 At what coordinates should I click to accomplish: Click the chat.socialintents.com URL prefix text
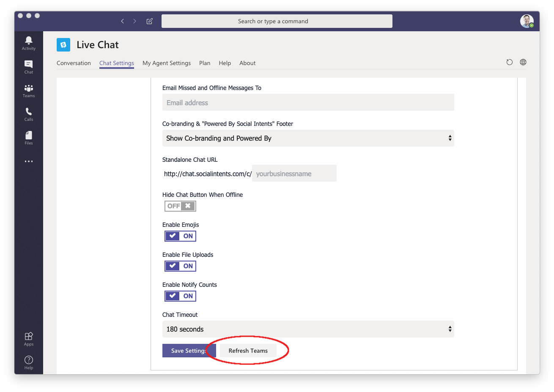[x=208, y=174]
